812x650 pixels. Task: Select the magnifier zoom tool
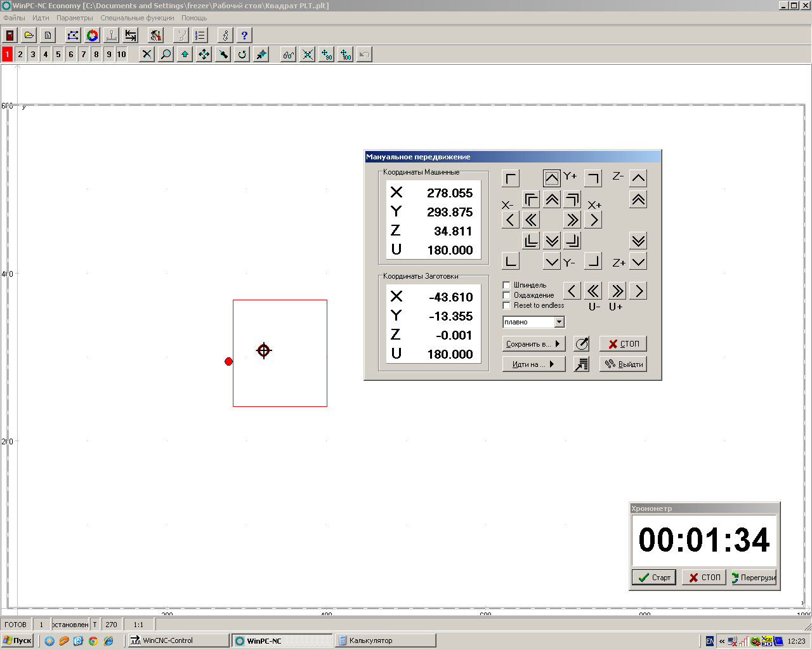coord(166,55)
